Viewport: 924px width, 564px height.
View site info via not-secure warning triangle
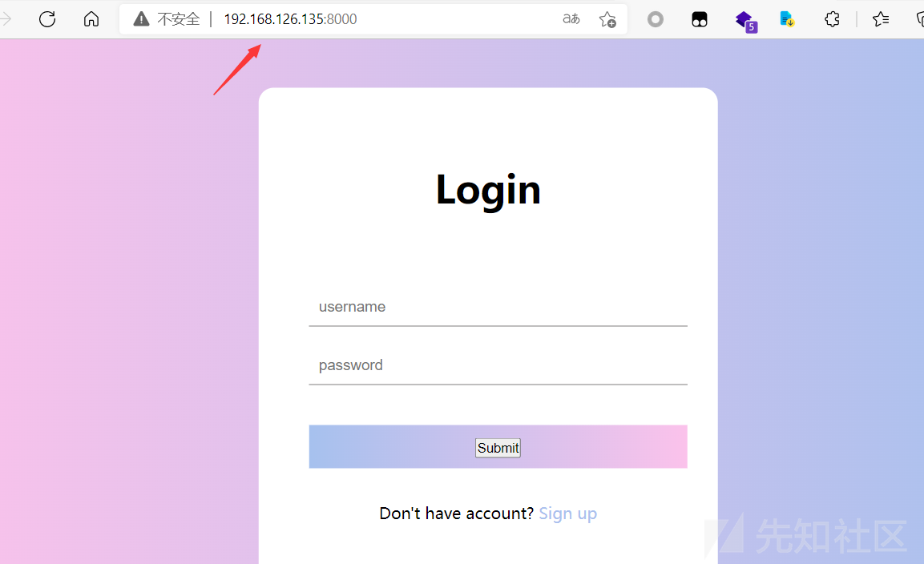pos(141,19)
